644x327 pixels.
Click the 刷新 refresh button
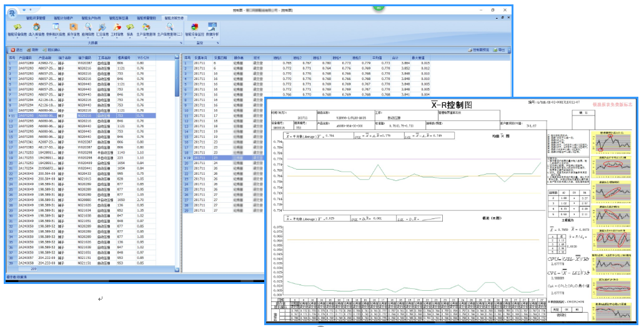pos(34,49)
